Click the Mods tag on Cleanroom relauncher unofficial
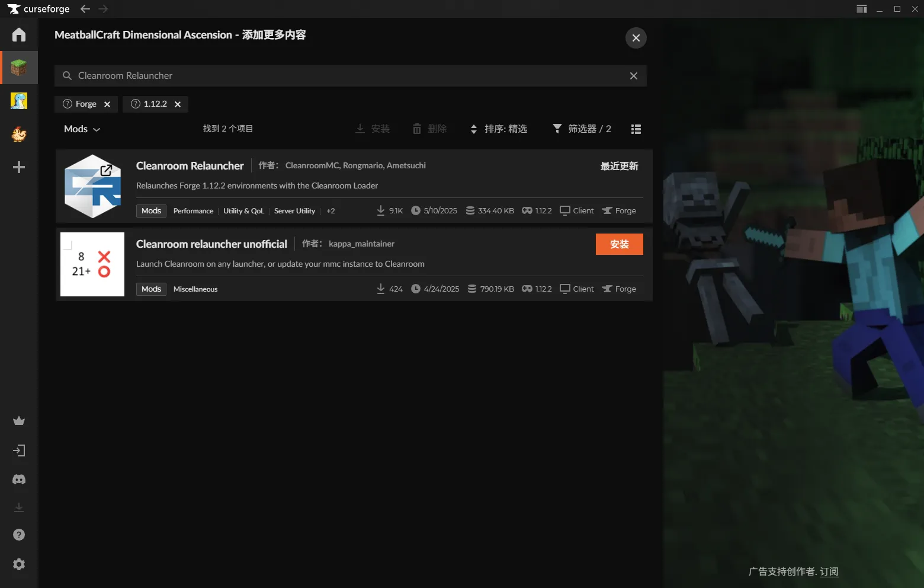This screenshot has width=924, height=588. (x=151, y=289)
